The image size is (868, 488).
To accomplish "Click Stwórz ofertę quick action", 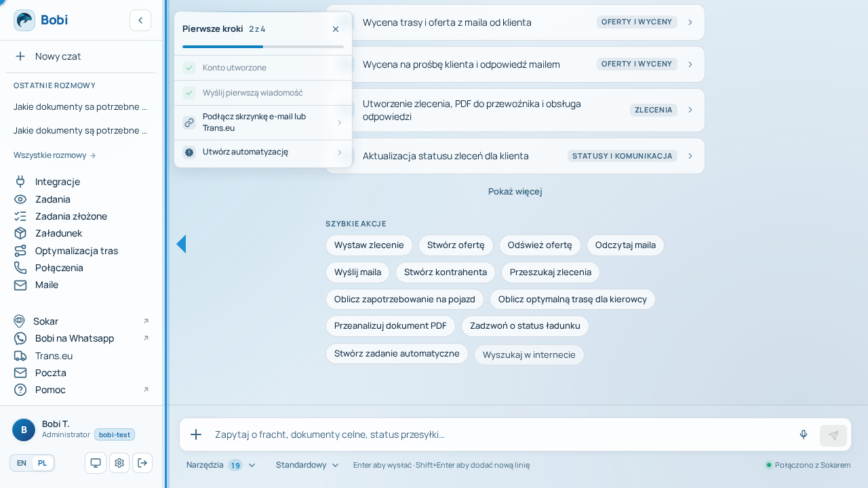I will pos(456,245).
